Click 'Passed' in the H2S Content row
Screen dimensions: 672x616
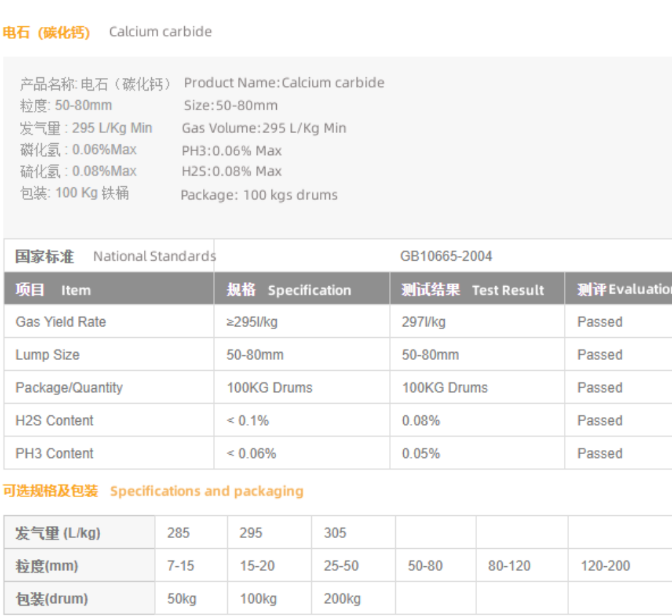[599, 421]
